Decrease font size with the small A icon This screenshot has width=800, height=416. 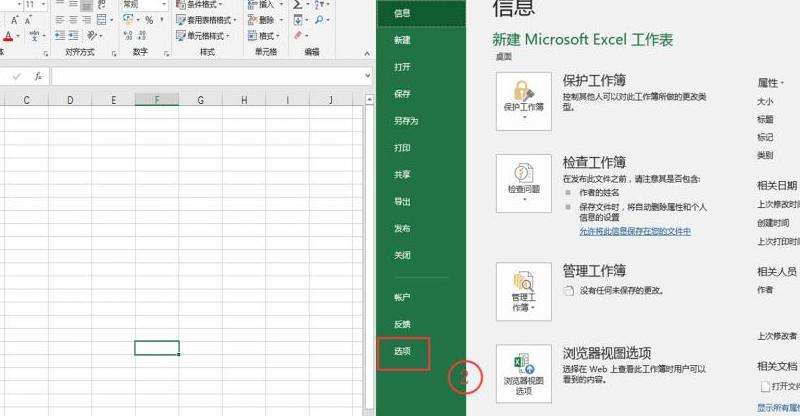(x=28, y=20)
